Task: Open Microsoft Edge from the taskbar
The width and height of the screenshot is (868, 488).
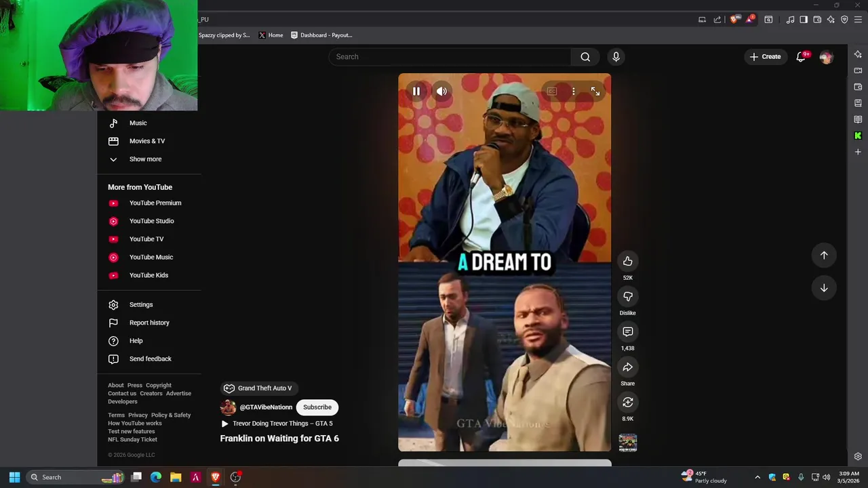Action: coord(156,477)
